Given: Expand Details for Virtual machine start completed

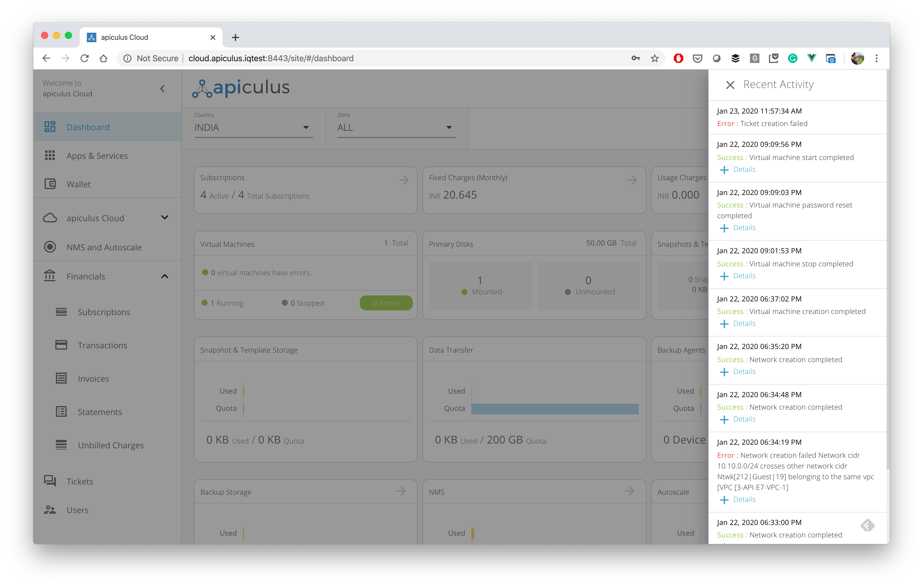Looking at the screenshot, I should (738, 169).
